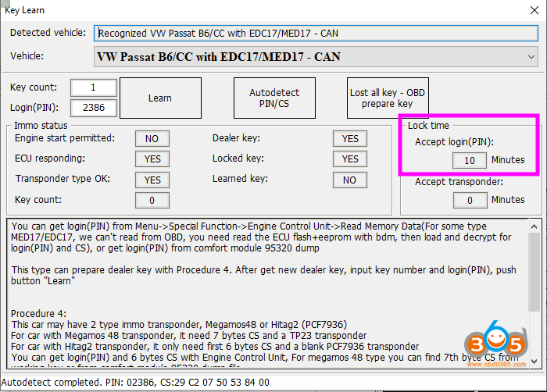
Task: Click the 'Procedure 4:' heading text
Action: [39, 314]
